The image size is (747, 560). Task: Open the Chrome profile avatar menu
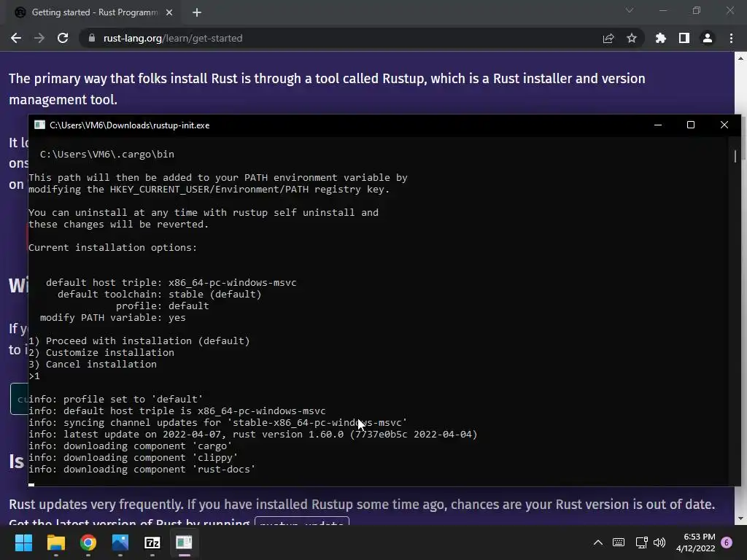click(x=708, y=38)
